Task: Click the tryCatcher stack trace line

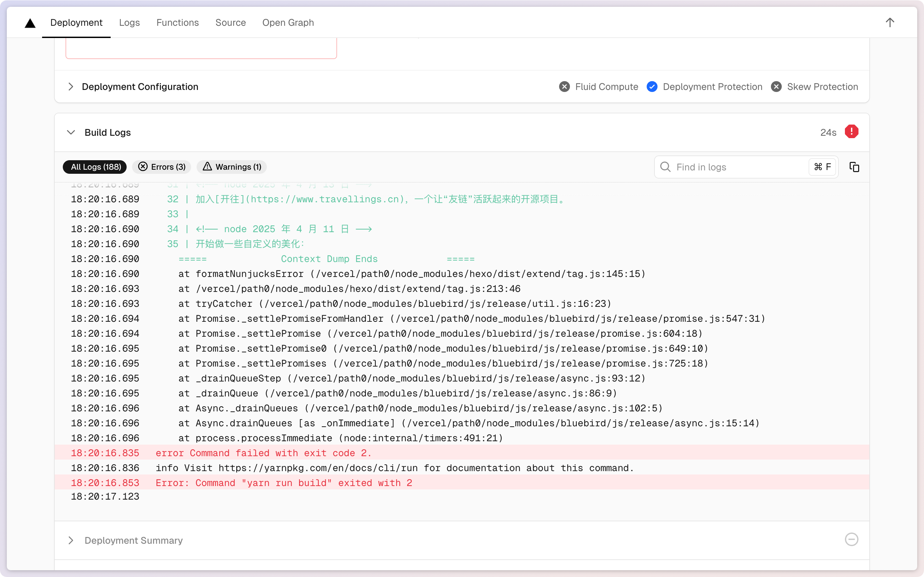Action: click(x=462, y=304)
